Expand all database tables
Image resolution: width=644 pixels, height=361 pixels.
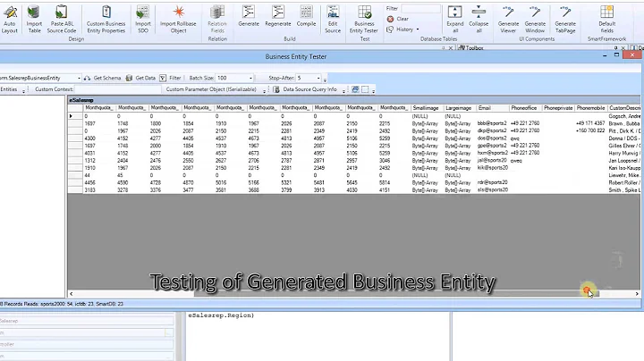455,20
